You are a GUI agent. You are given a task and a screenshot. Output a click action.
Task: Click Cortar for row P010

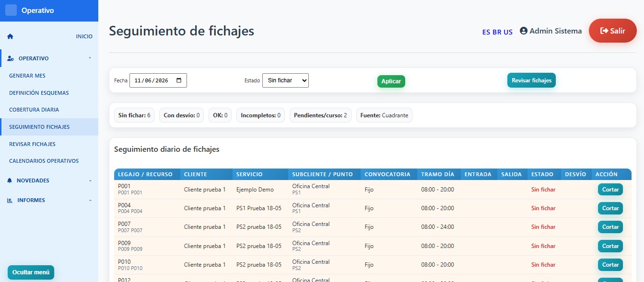click(x=610, y=265)
